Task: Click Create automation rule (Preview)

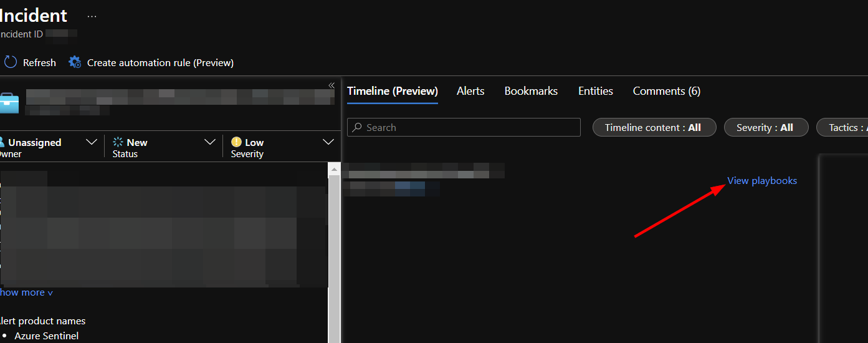Action: click(160, 62)
